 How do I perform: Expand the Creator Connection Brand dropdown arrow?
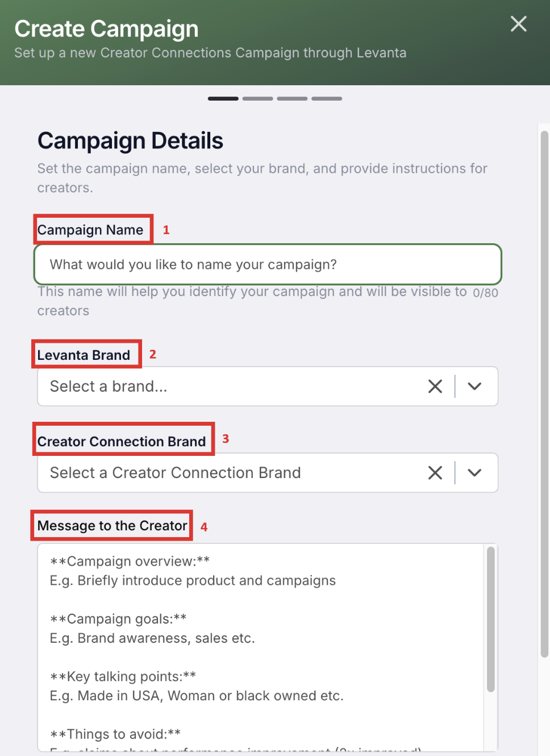click(x=474, y=473)
